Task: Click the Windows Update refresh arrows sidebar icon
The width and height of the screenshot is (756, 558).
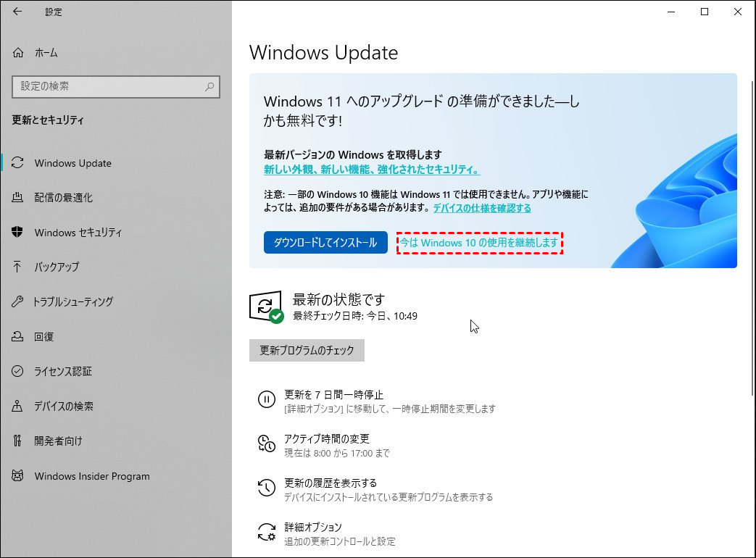Action: pyautogui.click(x=17, y=163)
